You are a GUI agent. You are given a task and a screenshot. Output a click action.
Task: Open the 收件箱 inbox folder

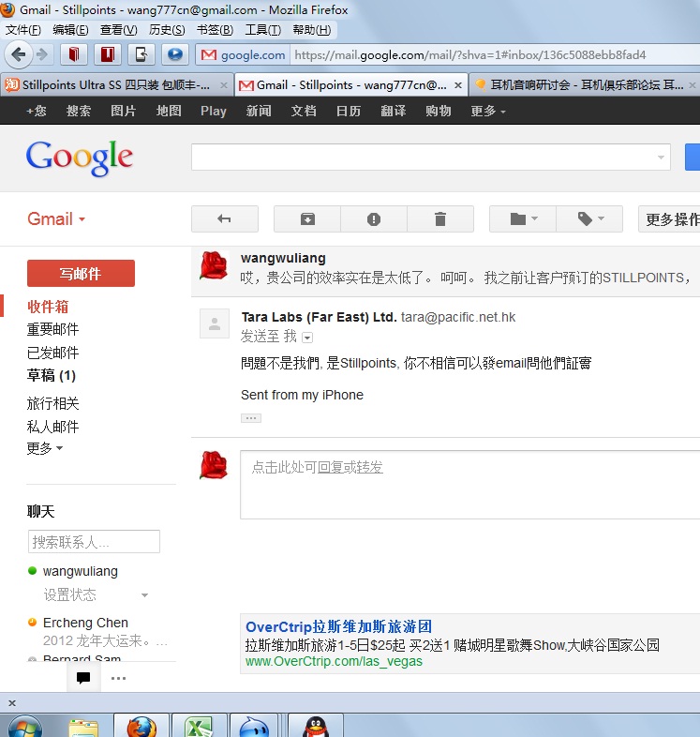(x=48, y=307)
